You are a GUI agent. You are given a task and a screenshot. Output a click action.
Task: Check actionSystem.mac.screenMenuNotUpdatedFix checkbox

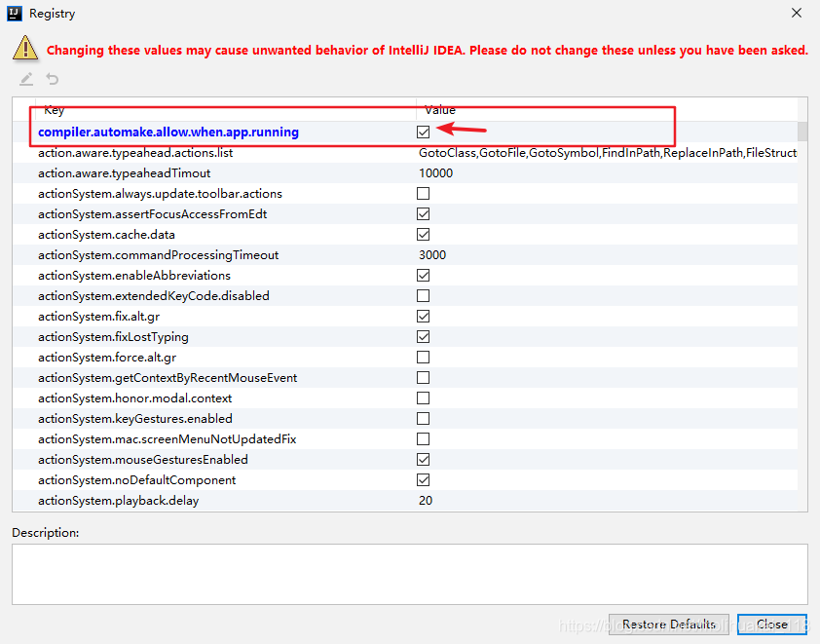pyautogui.click(x=423, y=439)
